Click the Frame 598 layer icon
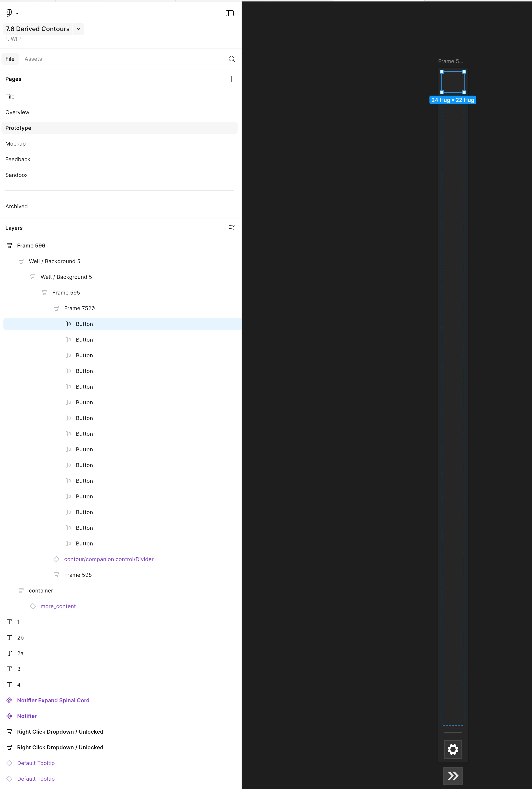Viewport: 532px width, 789px height. [56, 575]
